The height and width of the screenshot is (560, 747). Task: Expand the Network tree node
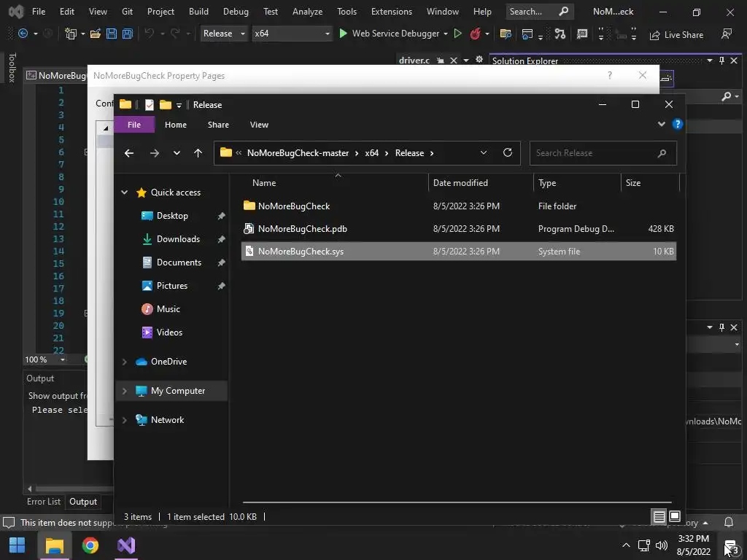pyautogui.click(x=124, y=420)
